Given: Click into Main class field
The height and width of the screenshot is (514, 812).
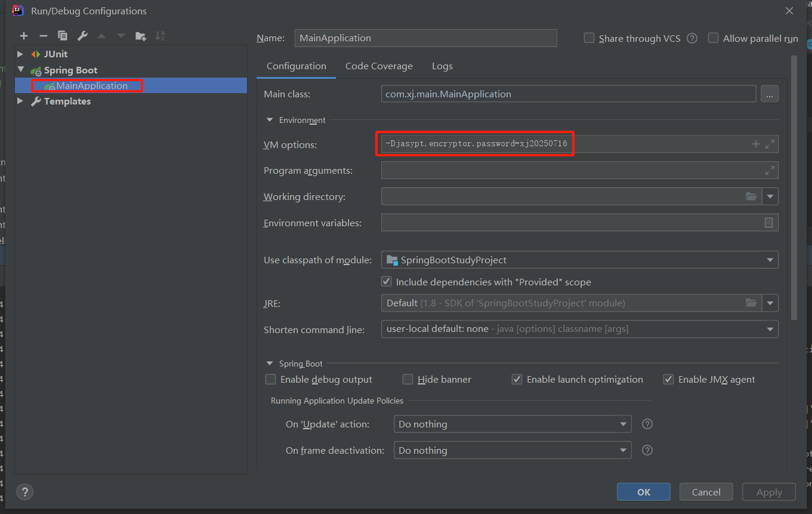Looking at the screenshot, I should click(569, 94).
